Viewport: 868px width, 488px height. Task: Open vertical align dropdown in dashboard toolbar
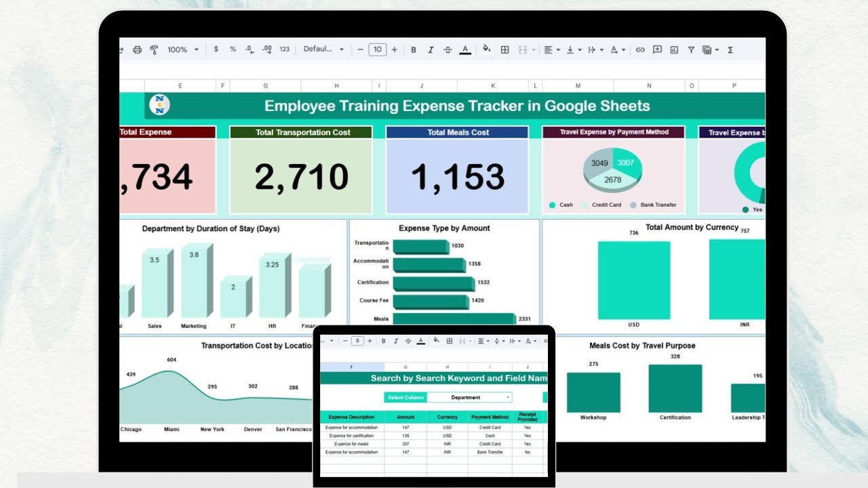pos(573,49)
